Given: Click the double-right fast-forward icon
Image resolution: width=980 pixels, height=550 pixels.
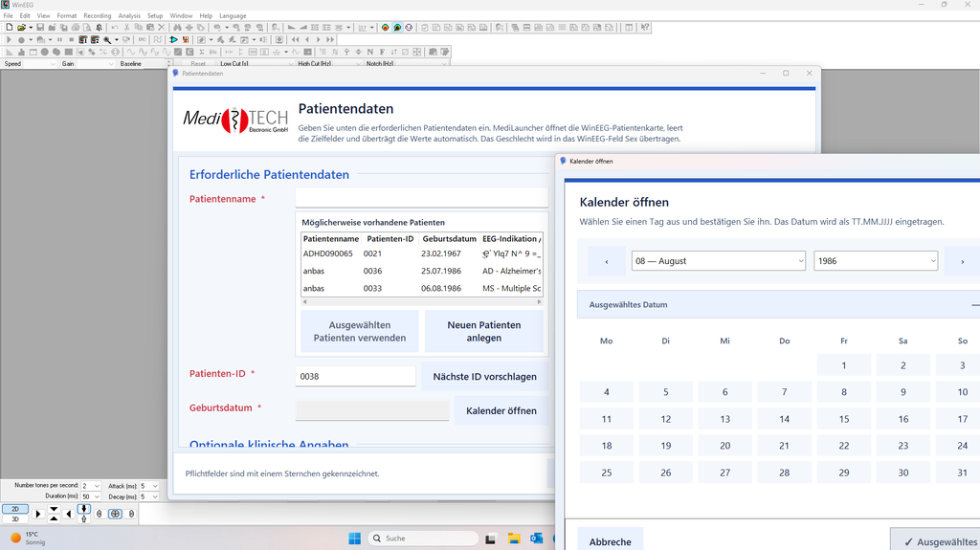Looking at the screenshot, I should [330, 39].
